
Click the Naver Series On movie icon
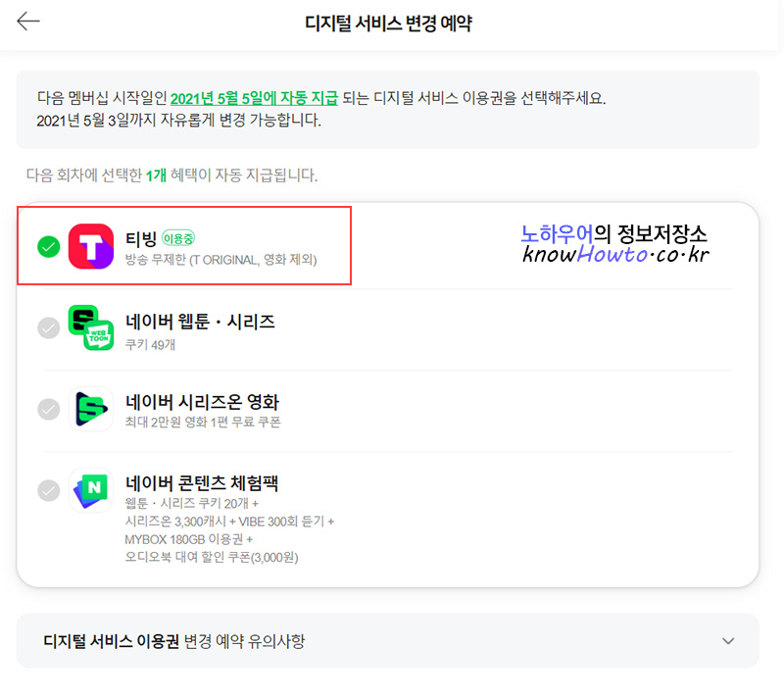91,409
